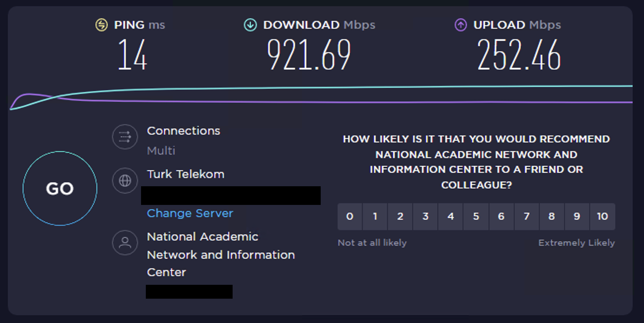Pick rating 3 on the scale
Image resolution: width=644 pixels, height=323 pixels.
425,216
